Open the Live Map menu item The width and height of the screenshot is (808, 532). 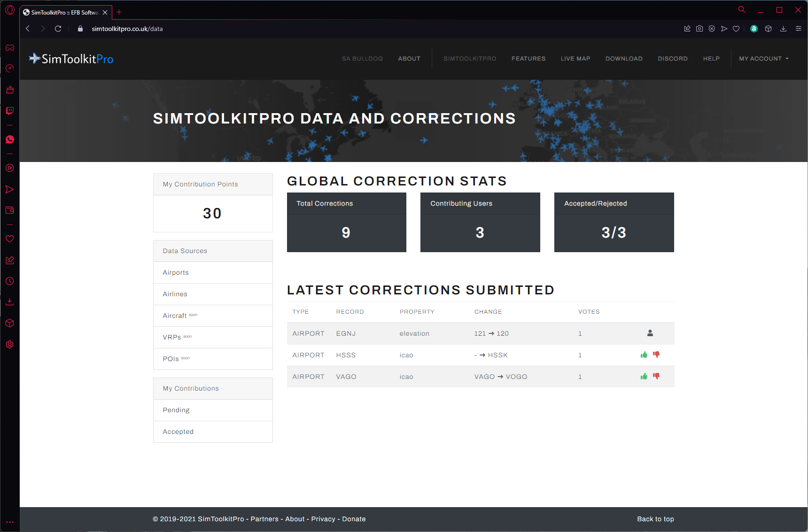(x=575, y=59)
